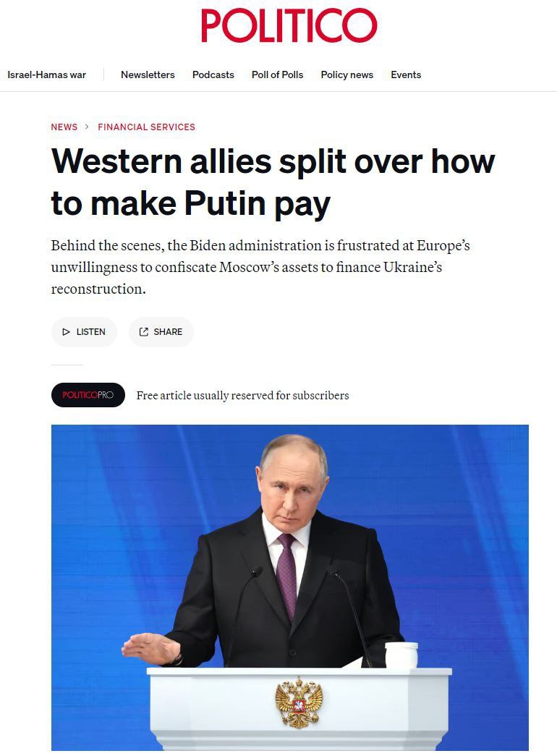Click the NEWS breadcrumb link
Image resolution: width=557 pixels, height=756 pixels.
click(64, 127)
